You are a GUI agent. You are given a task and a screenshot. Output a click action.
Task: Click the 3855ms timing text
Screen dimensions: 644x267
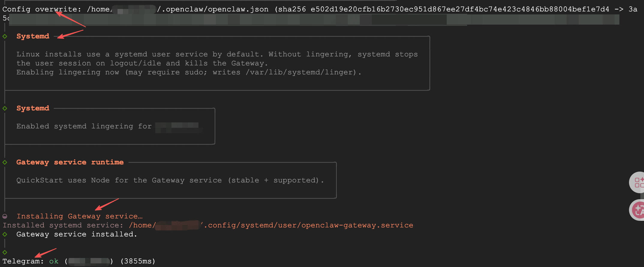pyautogui.click(x=138, y=261)
